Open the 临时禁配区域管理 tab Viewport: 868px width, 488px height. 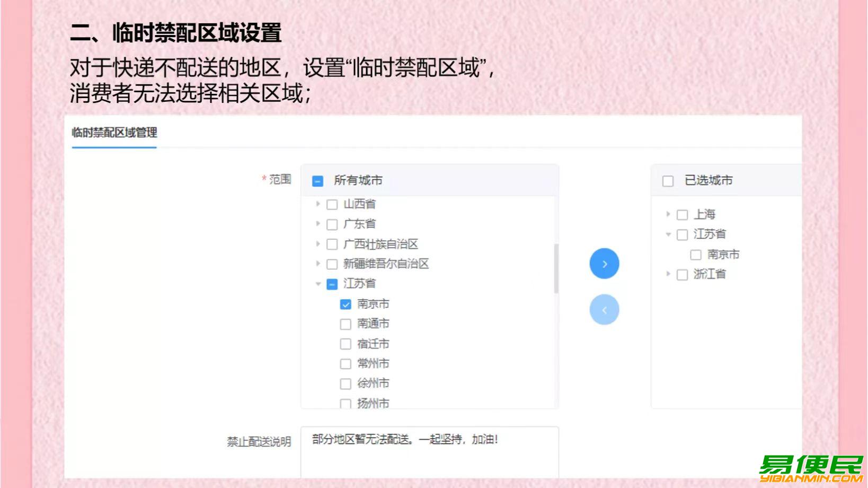pyautogui.click(x=114, y=133)
